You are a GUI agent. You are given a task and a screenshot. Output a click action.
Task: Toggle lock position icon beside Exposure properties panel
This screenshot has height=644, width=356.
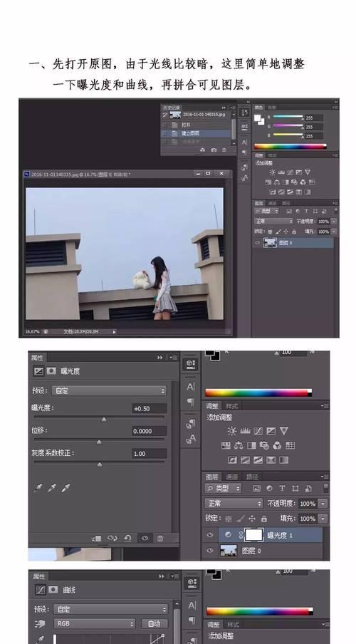[x=252, y=519]
